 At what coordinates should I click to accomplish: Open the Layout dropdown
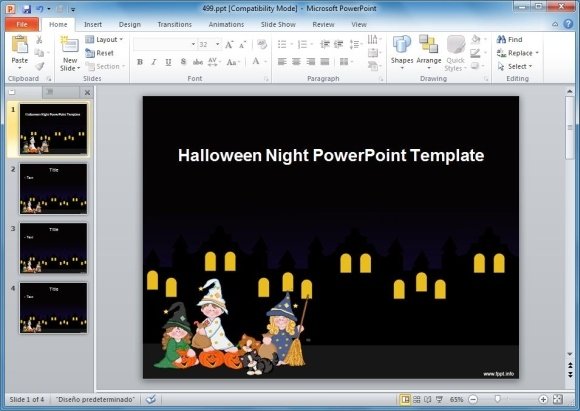pyautogui.click(x=104, y=40)
